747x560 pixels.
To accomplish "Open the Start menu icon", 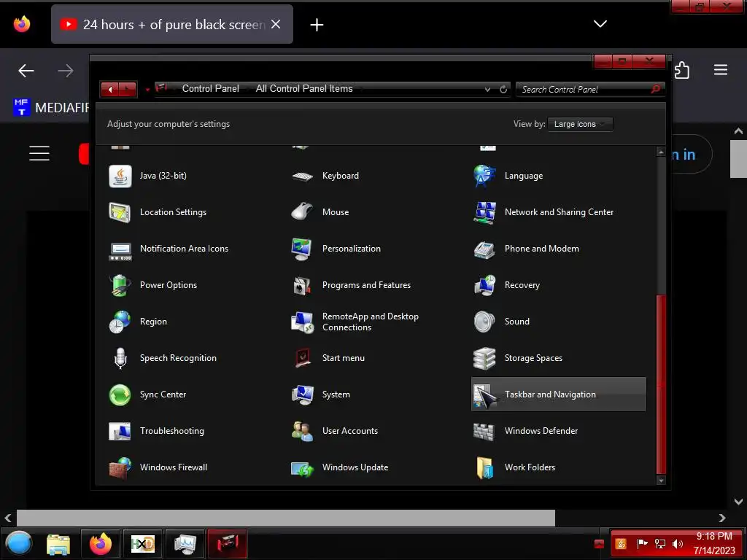I will [x=303, y=358].
